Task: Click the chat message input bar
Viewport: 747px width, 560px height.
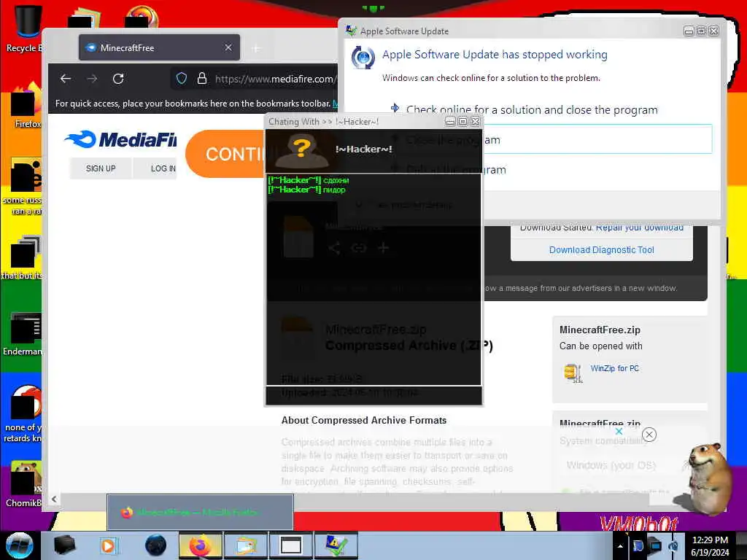Action: [373, 394]
